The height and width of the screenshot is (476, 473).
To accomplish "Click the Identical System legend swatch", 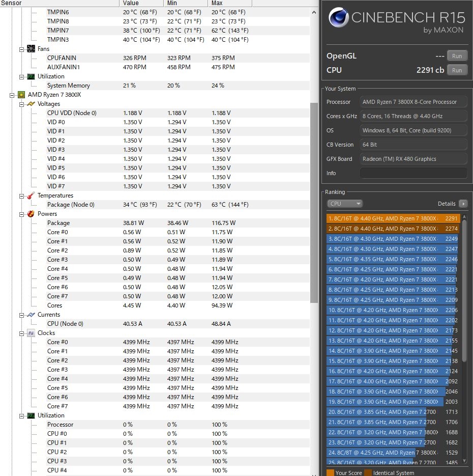I will [x=368, y=473].
